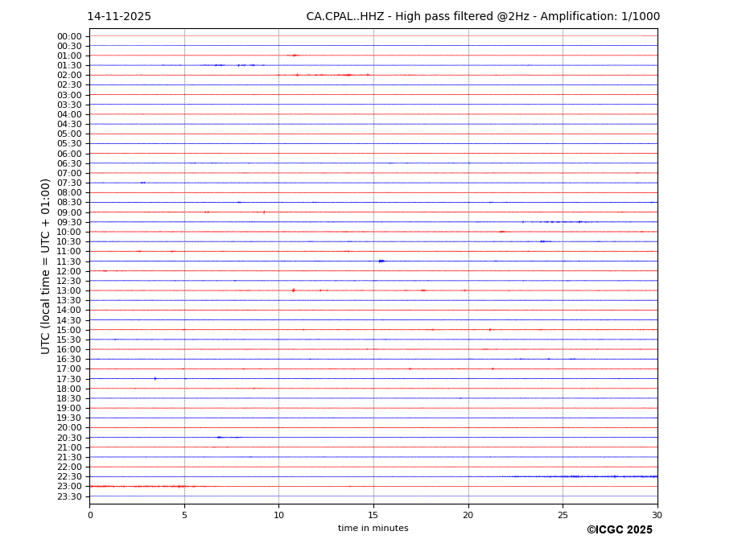Pick the 22:30 time row label
The height and width of the screenshot is (560, 746).
coord(69,476)
